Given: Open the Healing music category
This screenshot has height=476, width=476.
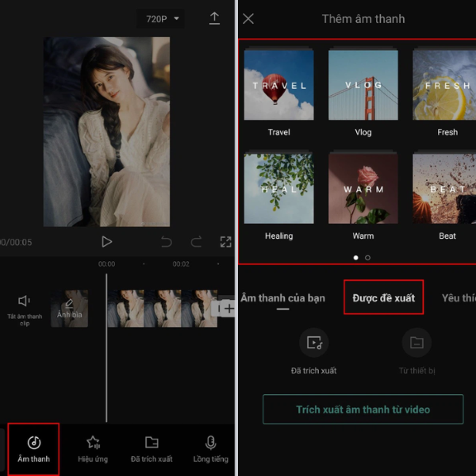Looking at the screenshot, I should tap(278, 190).
